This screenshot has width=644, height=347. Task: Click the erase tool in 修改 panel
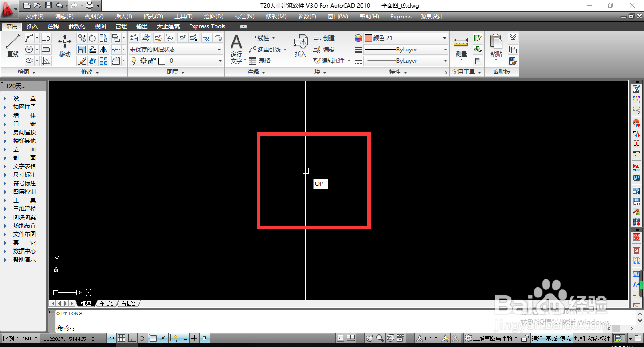[82, 61]
